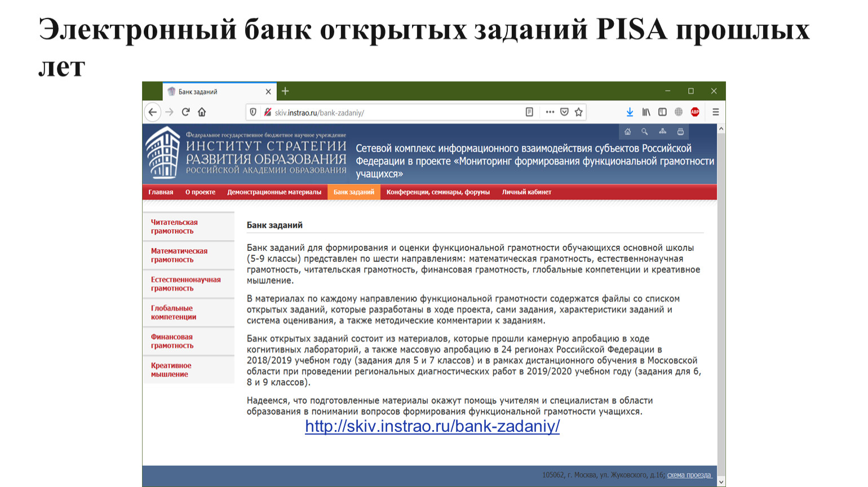
Task: Open the "Демонстрационные материалы" menu item
Action: coord(274,192)
